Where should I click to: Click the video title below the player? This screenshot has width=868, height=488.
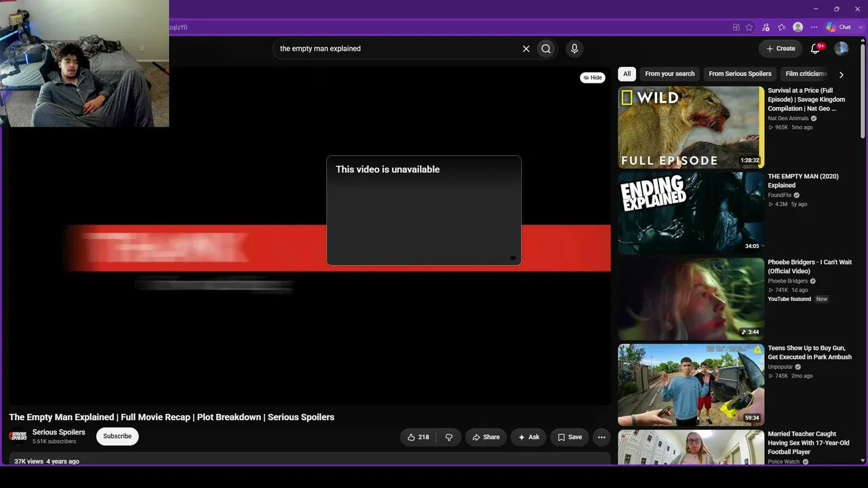tap(172, 418)
